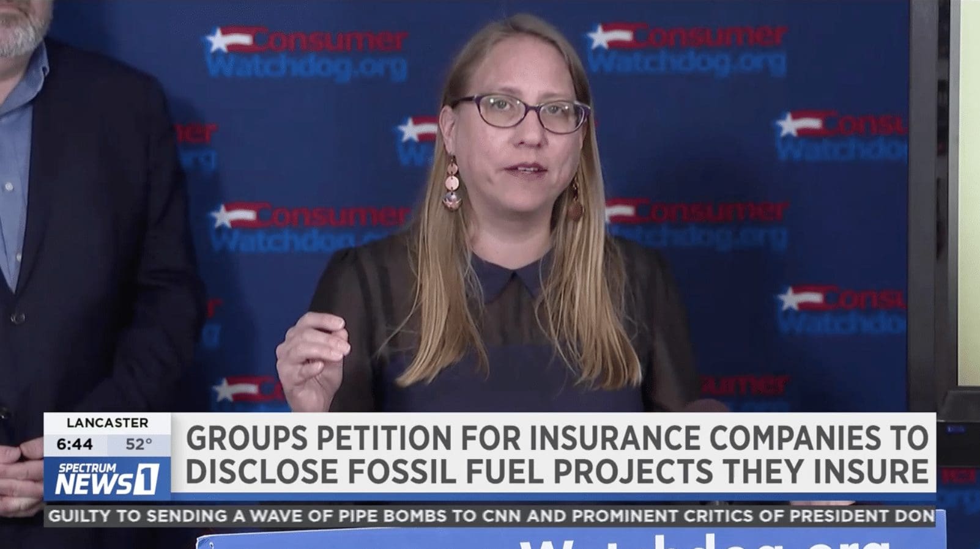Click the LANCASTER location label

coord(107,423)
